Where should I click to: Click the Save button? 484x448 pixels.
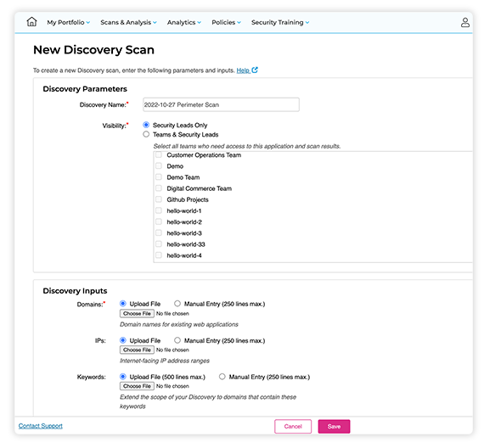point(334,427)
